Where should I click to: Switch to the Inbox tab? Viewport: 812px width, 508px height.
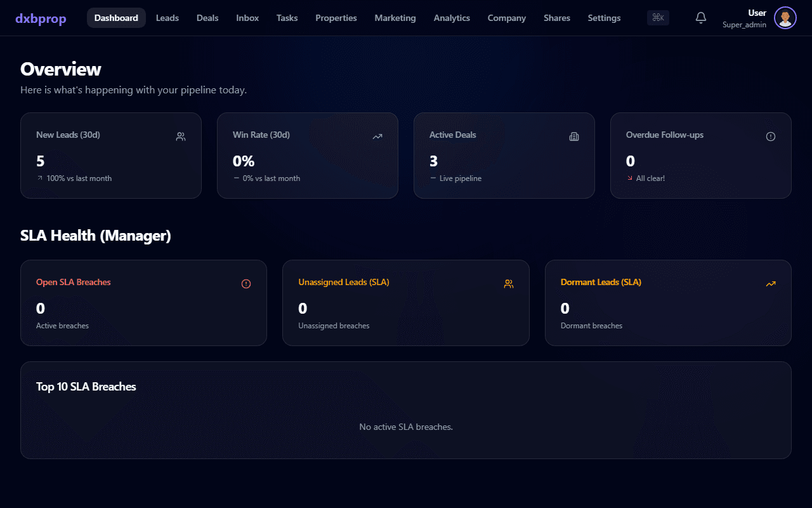[247, 18]
